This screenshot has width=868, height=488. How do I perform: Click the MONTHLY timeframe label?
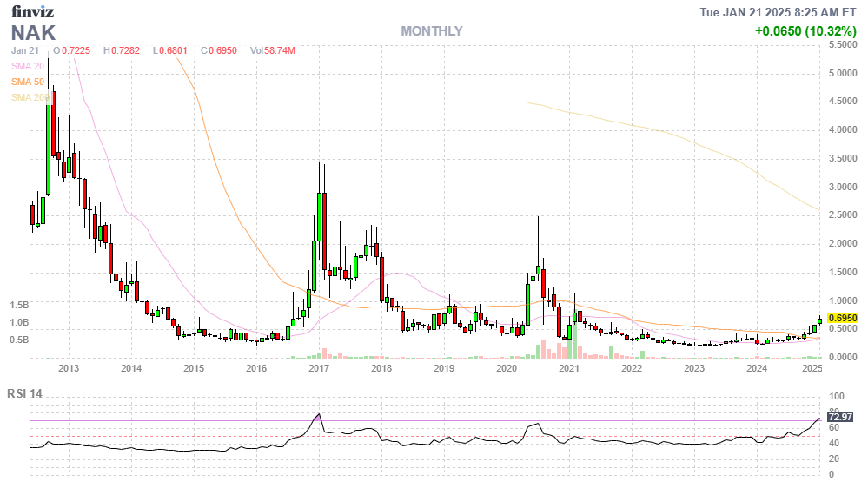pyautogui.click(x=431, y=31)
